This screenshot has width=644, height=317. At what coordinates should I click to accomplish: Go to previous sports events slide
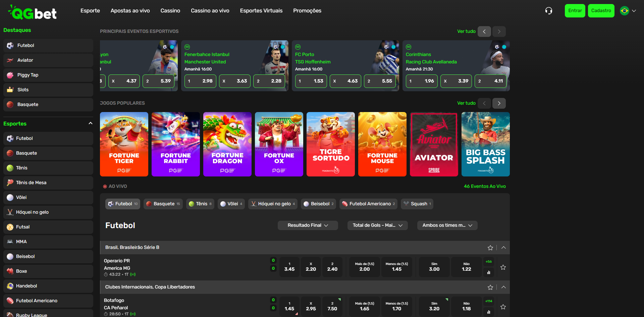484,32
